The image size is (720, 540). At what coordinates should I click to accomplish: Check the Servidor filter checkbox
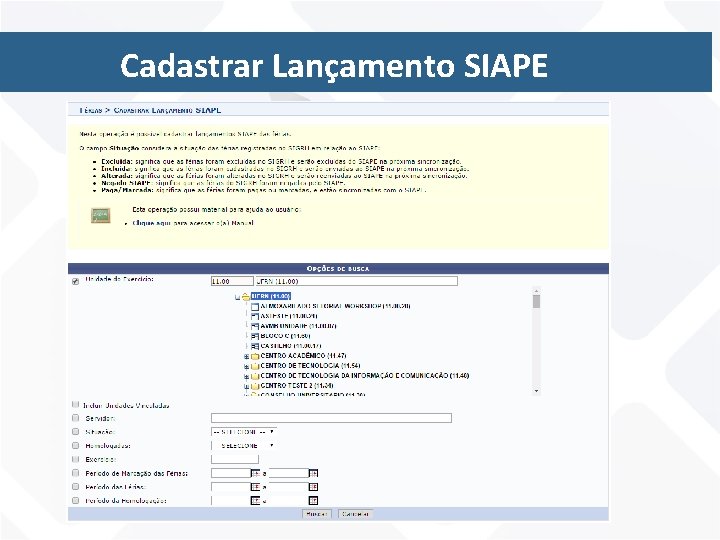[x=75, y=418]
